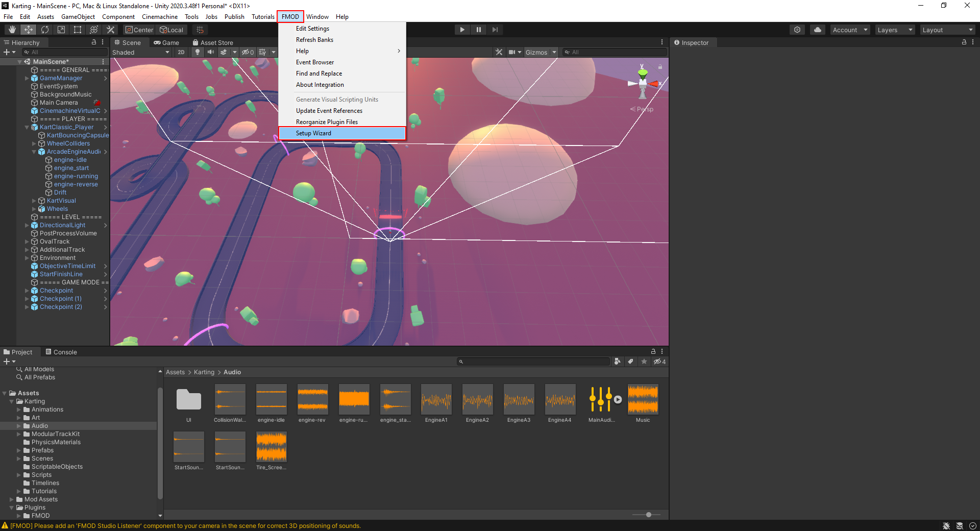The width and height of the screenshot is (980, 531).
Task: Open the Hierarchy panel options menu
Action: (x=103, y=42)
